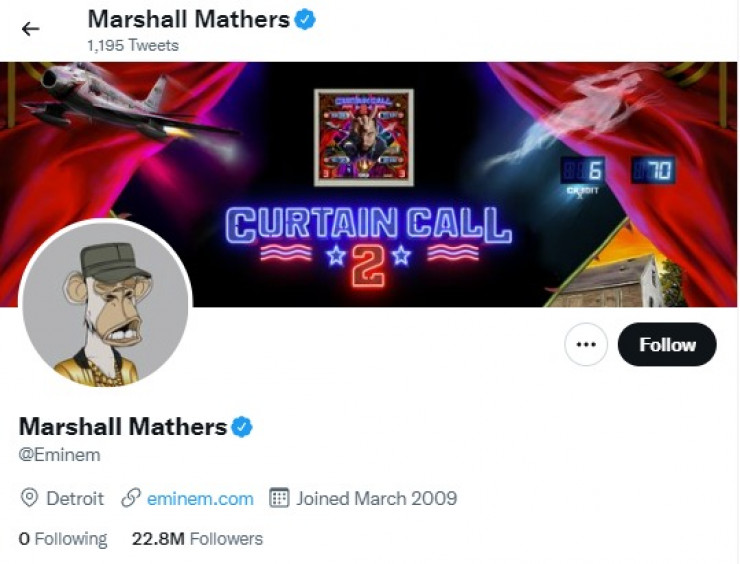Click the verified badge in the top header
Viewport: 740px width, 564px height.
pyautogui.click(x=306, y=19)
